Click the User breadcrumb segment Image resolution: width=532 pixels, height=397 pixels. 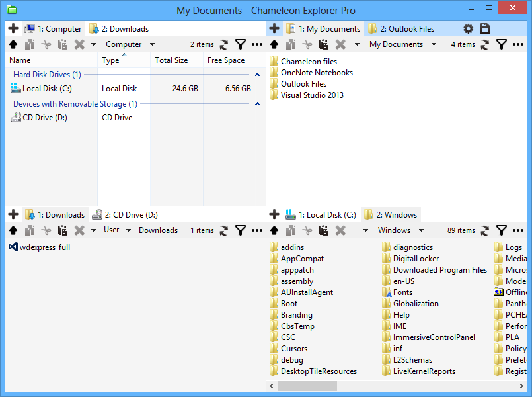pyautogui.click(x=111, y=230)
